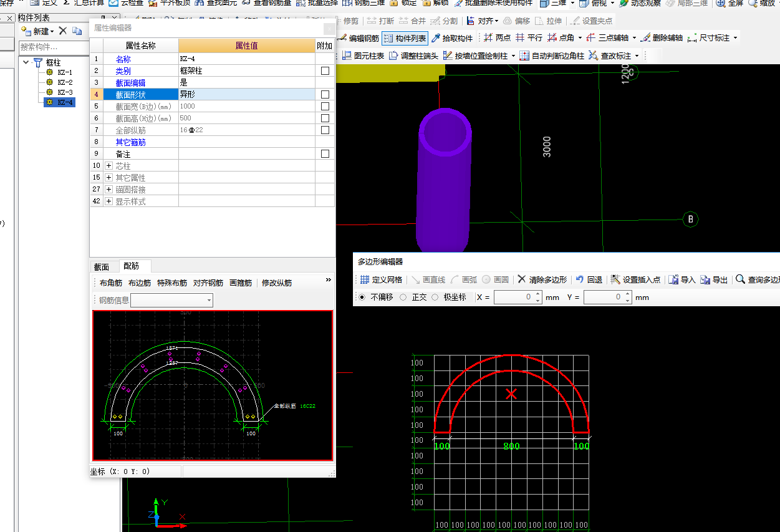Click the delete component X icon
Viewport: 780px width, 532px height.
[62, 31]
